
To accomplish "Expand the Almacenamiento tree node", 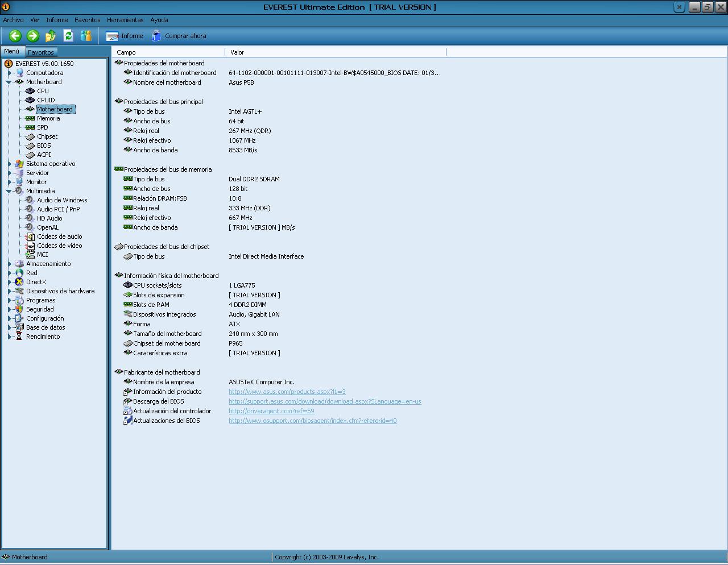I will (x=10, y=264).
